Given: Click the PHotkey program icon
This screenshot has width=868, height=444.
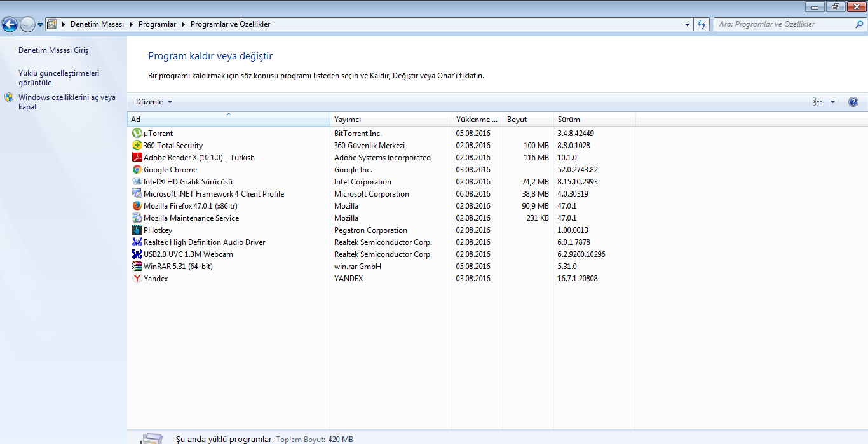Looking at the screenshot, I should (137, 230).
